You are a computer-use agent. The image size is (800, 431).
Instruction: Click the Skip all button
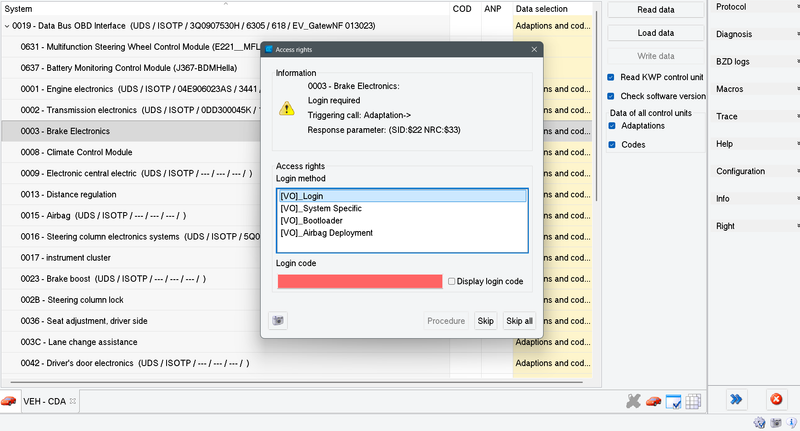[x=519, y=321]
